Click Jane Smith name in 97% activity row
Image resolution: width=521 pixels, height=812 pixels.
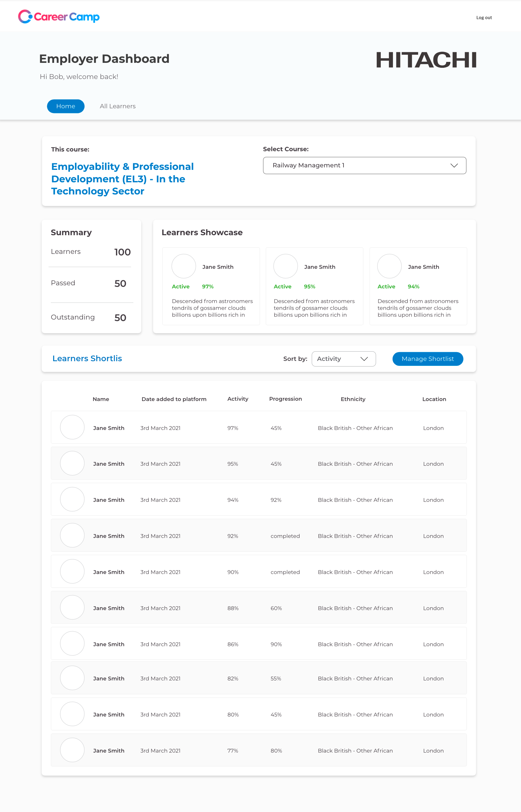pyautogui.click(x=108, y=428)
